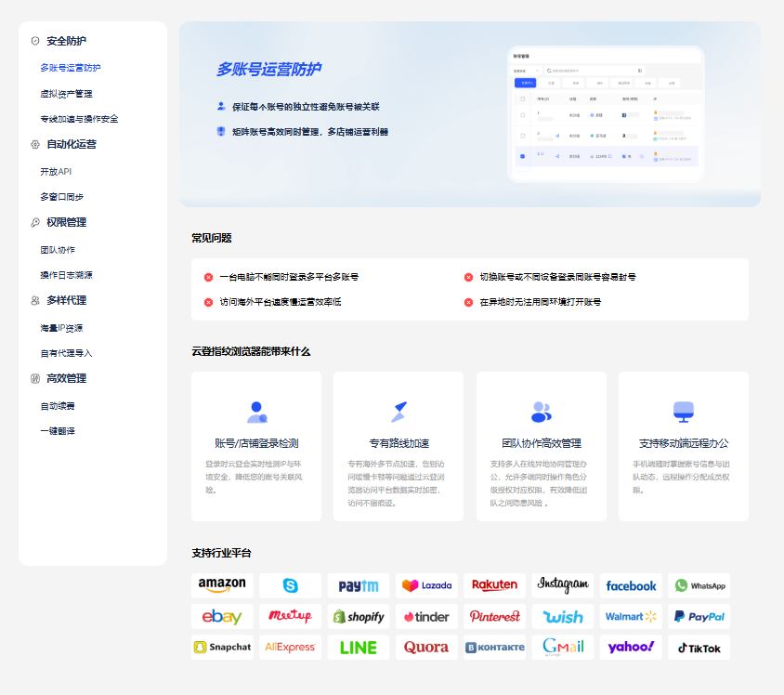
Task: Click the WhatsApp platform logo
Action: click(699, 585)
